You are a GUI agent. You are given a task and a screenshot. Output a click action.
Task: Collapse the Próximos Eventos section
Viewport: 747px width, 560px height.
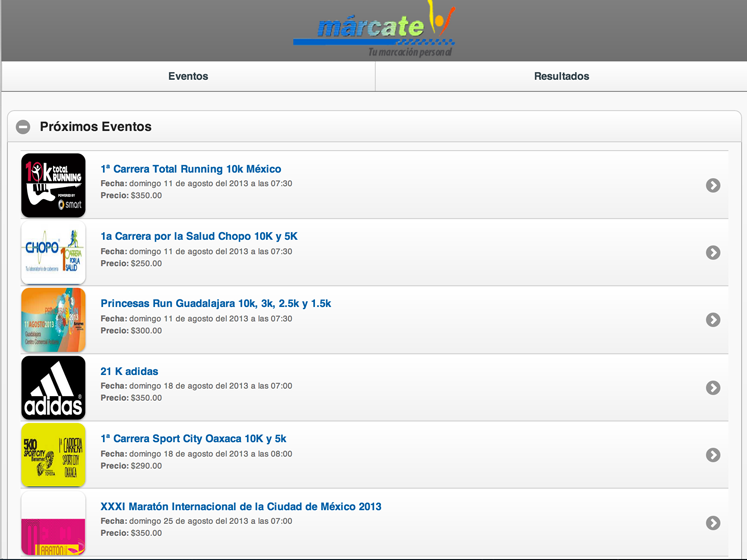click(23, 127)
